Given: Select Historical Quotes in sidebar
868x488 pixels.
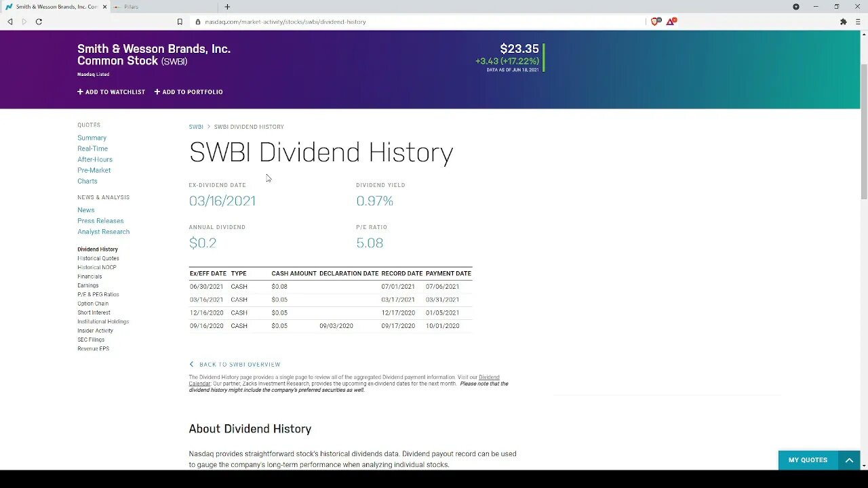Looking at the screenshot, I should [98, 258].
